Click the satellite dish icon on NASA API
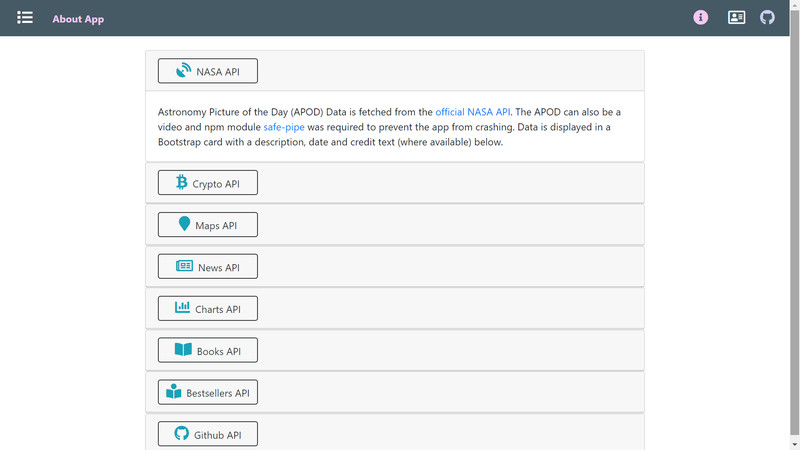This screenshot has height=450, width=800. tap(183, 70)
